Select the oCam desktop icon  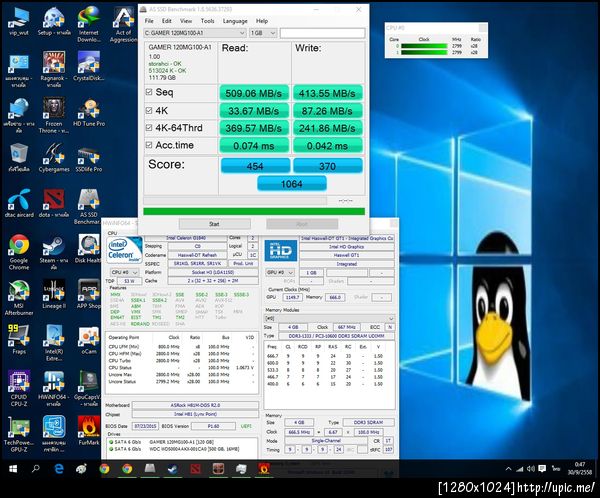click(89, 340)
